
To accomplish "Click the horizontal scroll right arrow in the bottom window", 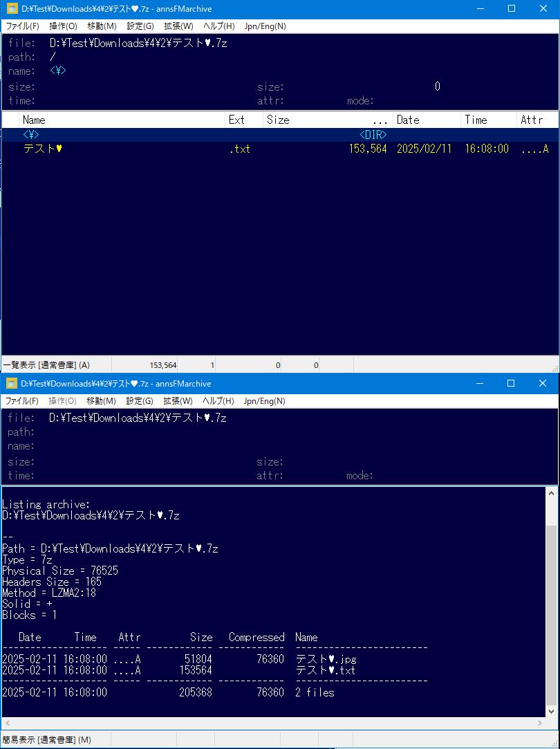I will (541, 723).
